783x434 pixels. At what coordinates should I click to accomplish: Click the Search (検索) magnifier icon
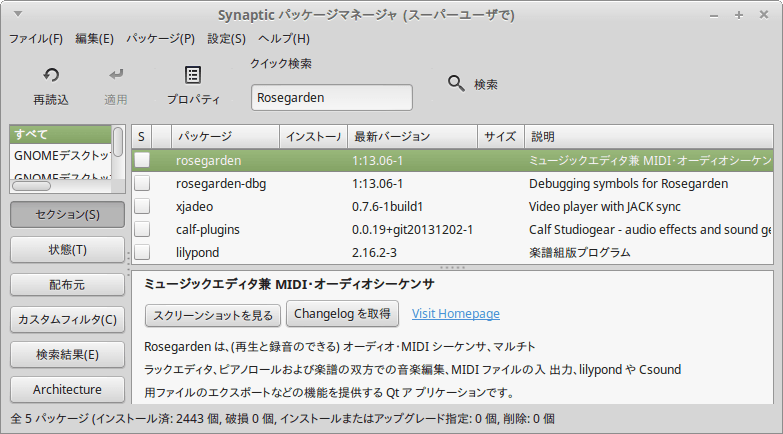click(x=456, y=83)
